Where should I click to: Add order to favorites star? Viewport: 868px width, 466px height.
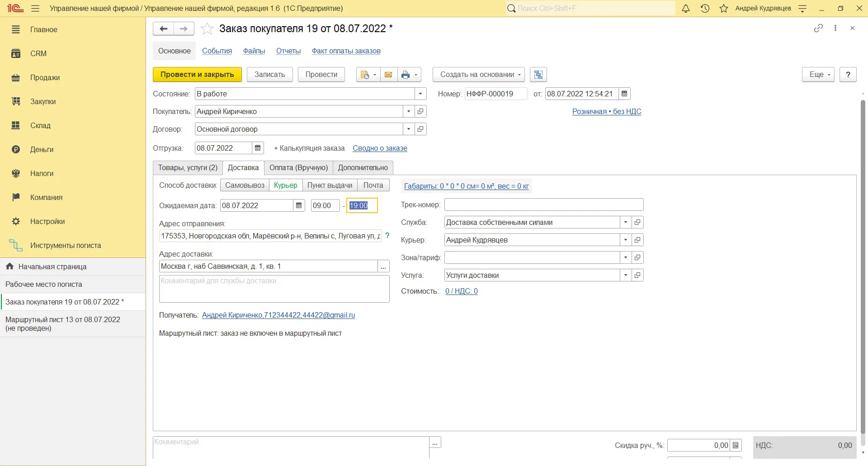[207, 29]
